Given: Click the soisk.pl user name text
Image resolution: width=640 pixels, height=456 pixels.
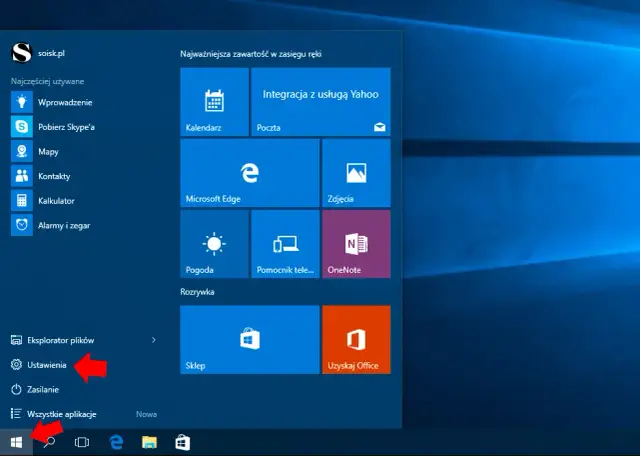Looking at the screenshot, I should (x=51, y=53).
